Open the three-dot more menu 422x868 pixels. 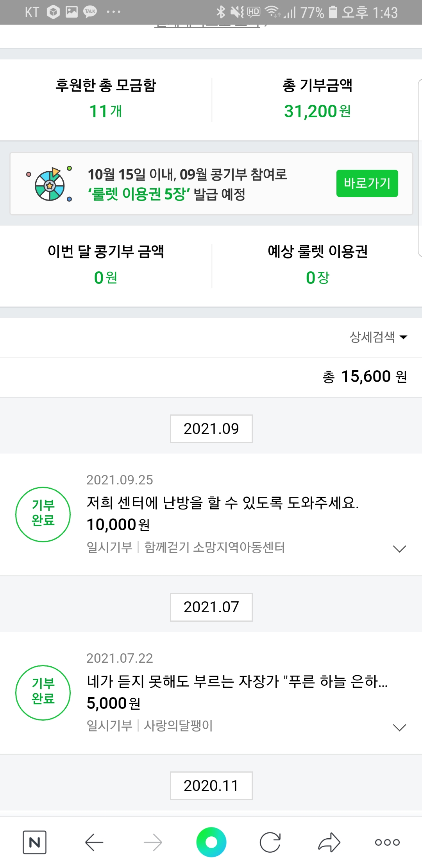pyautogui.click(x=387, y=842)
